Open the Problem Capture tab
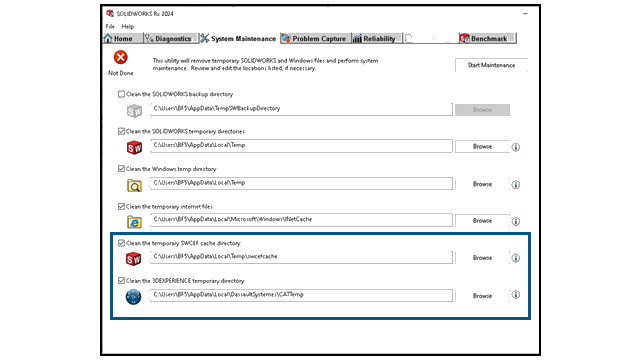The image size is (640, 360). click(316, 39)
